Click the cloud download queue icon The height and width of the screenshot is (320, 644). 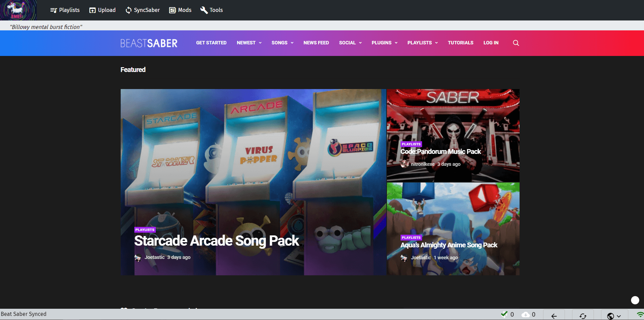[x=526, y=315]
